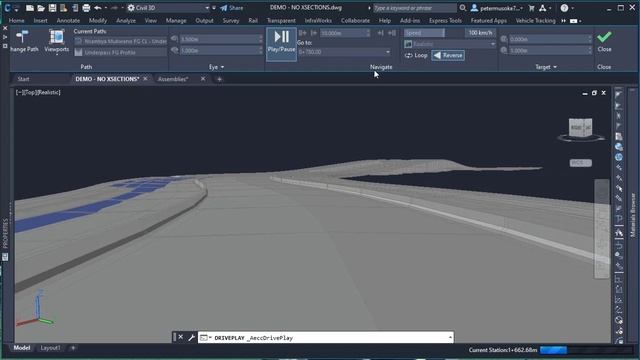This screenshot has height=360, width=640.
Task: Open the Underpass FG Profile dropdown
Action: [x=120, y=52]
